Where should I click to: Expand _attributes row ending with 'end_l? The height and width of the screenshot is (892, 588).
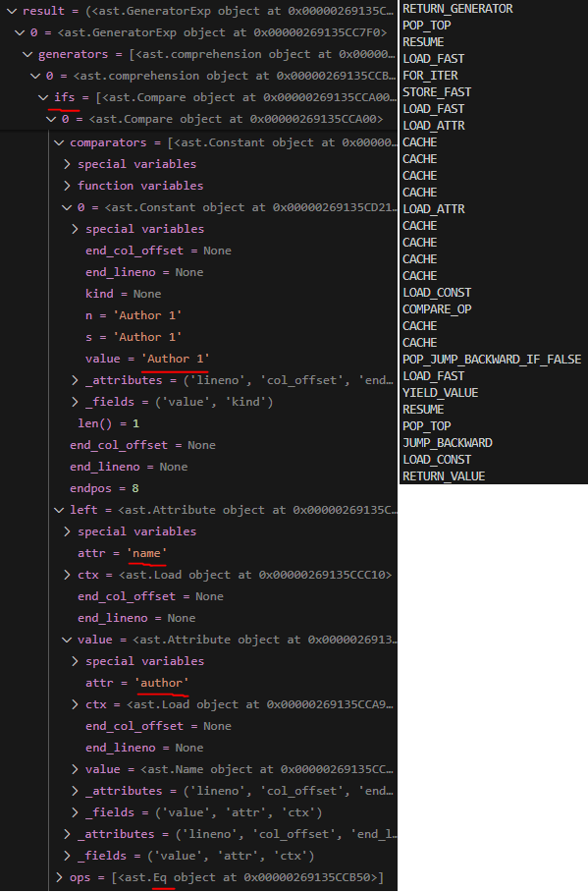67,834
